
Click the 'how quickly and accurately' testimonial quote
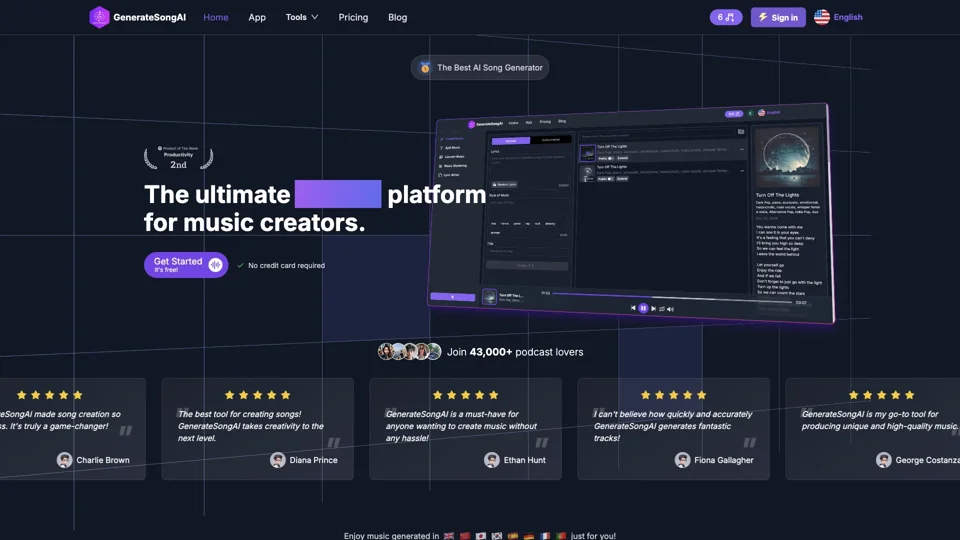(x=673, y=426)
